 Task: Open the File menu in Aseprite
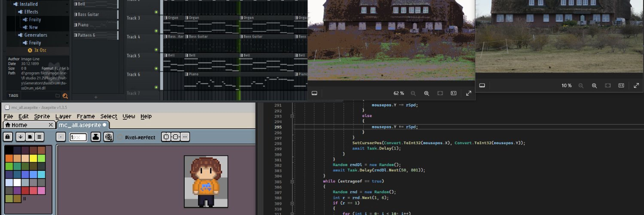[8, 117]
